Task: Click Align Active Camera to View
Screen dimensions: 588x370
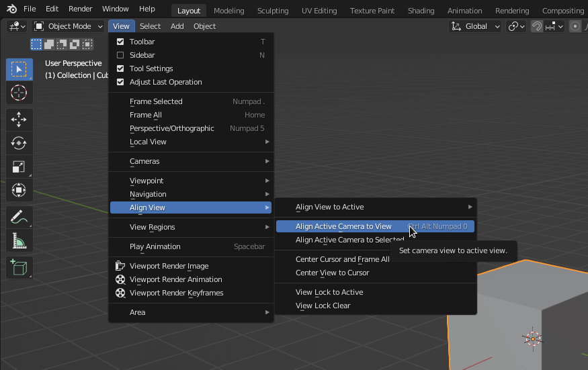Action: point(343,226)
